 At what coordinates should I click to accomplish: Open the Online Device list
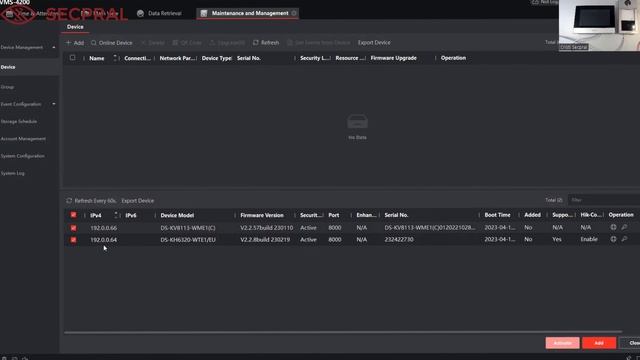[x=111, y=42]
